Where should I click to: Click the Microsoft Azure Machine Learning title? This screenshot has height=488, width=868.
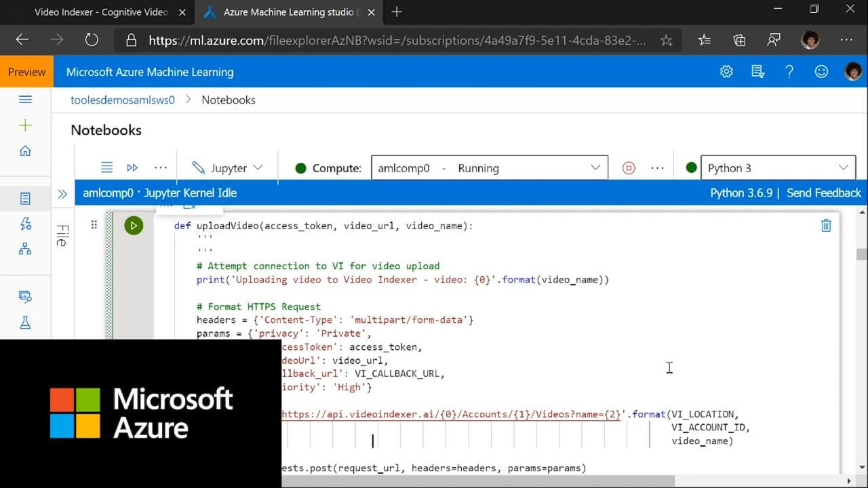(x=150, y=72)
